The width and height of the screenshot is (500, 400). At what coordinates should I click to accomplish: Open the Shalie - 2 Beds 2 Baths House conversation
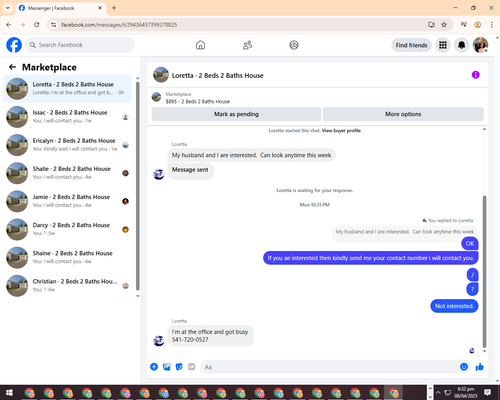(67, 173)
